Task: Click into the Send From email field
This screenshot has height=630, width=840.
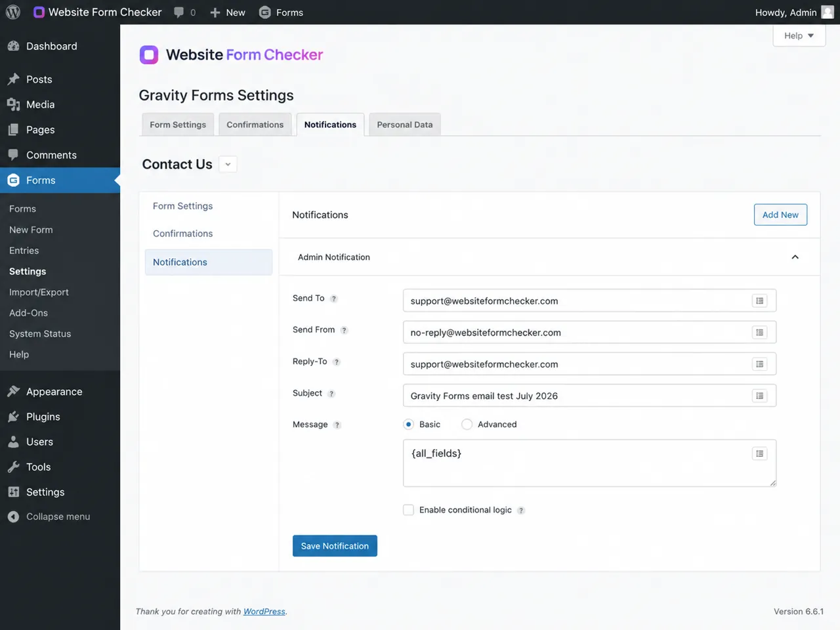Action: tap(589, 332)
